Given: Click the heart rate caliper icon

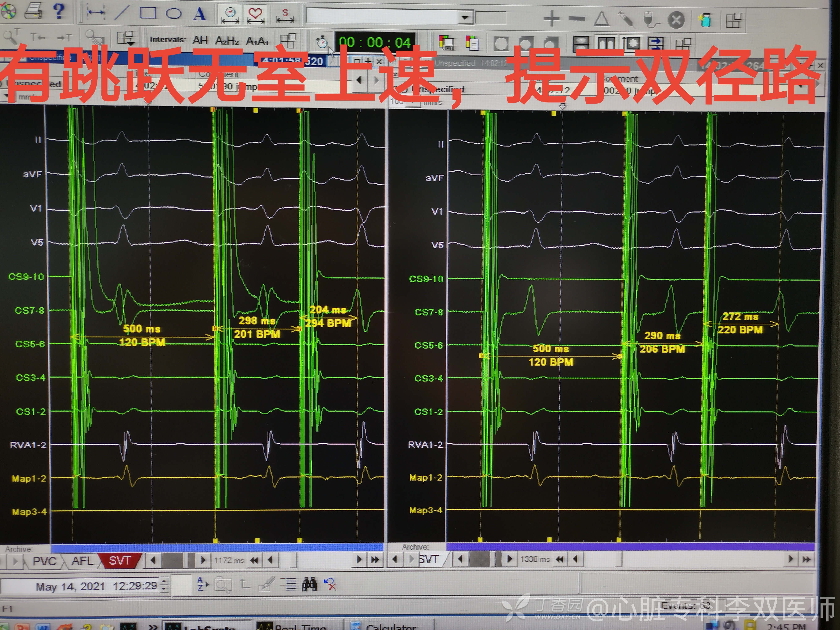Looking at the screenshot, I should point(256,15).
